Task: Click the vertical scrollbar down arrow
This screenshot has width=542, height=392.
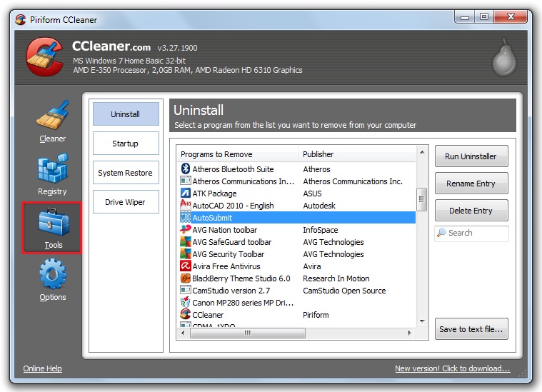Action: (422, 321)
